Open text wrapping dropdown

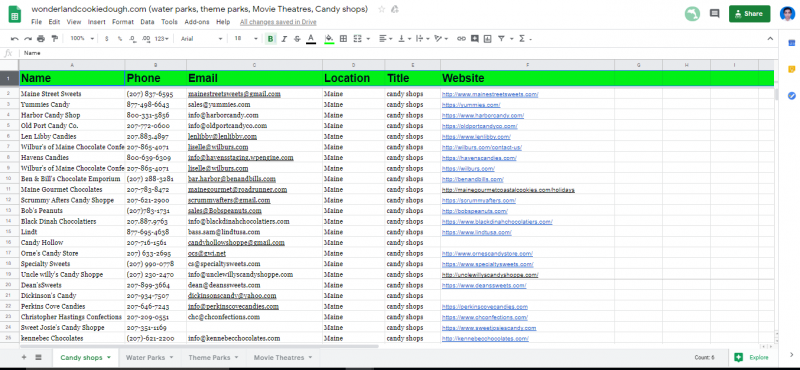tap(422, 39)
